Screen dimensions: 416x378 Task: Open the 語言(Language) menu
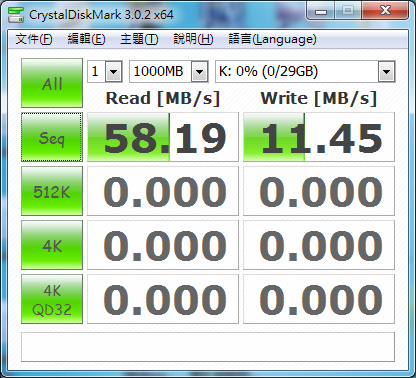click(x=272, y=39)
